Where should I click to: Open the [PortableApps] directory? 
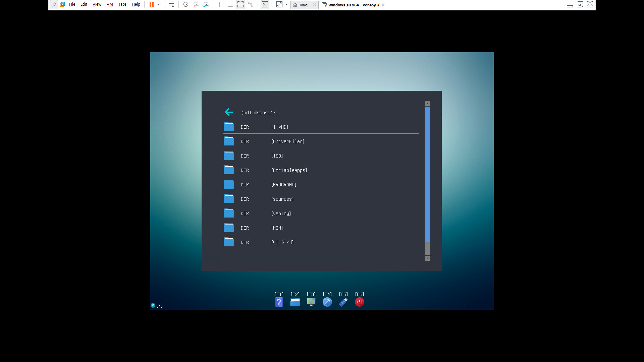point(321,170)
